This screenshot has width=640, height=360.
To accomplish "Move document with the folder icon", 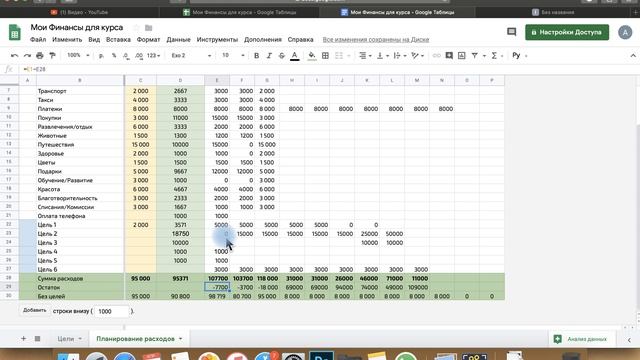I will [149, 28].
